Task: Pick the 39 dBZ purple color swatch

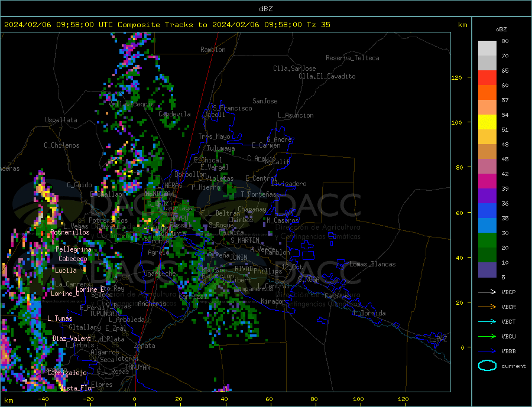Action: 487,196
